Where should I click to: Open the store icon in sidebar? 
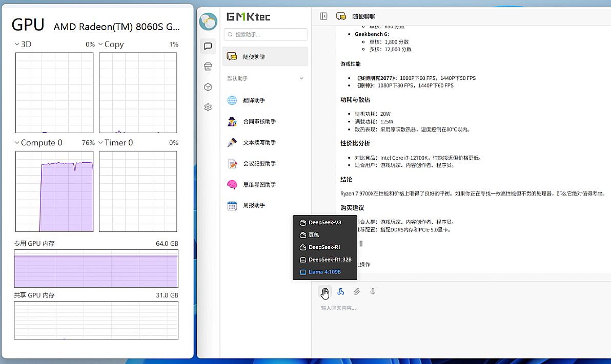coord(208,67)
